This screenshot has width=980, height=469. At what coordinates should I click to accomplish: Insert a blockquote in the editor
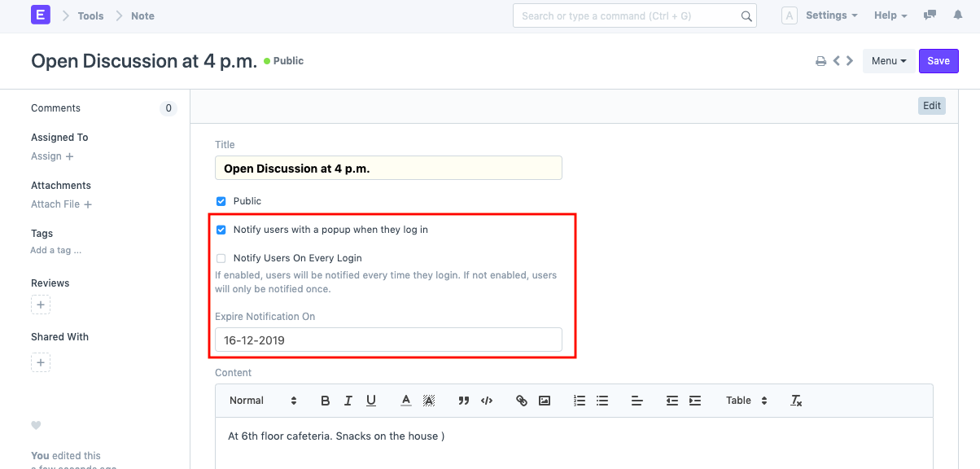(x=463, y=400)
